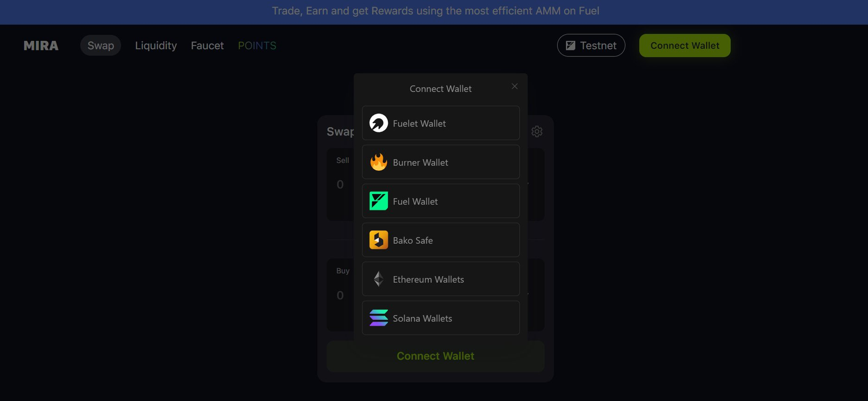
Task: Click the Fuel logo in Testnet button
Action: tap(571, 46)
